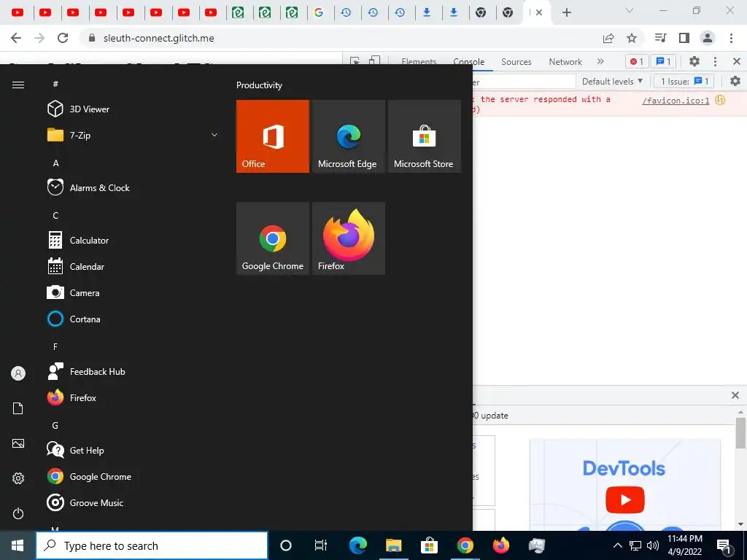
Task: Open the Power options in Start
Action: tap(18, 513)
